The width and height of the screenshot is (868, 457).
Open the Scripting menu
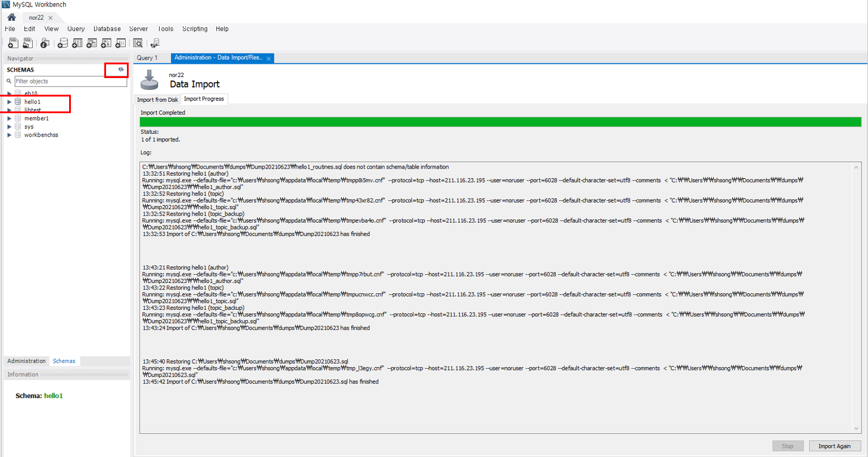point(195,29)
